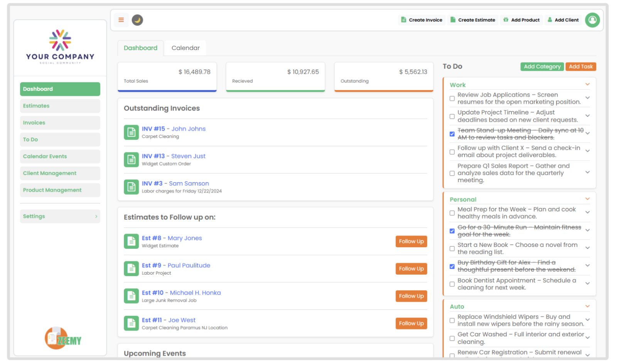Mark Replace Windshield Wipers as done
The height and width of the screenshot is (364, 617).
(x=452, y=320)
